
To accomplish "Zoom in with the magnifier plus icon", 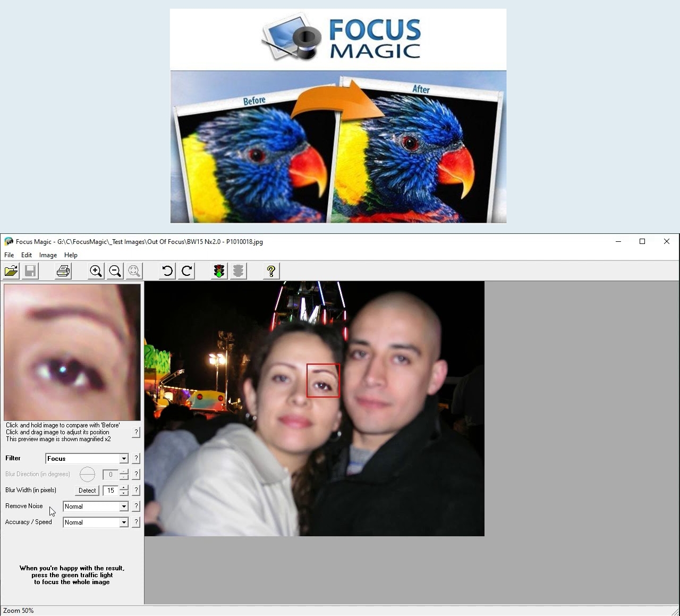I will pos(96,271).
